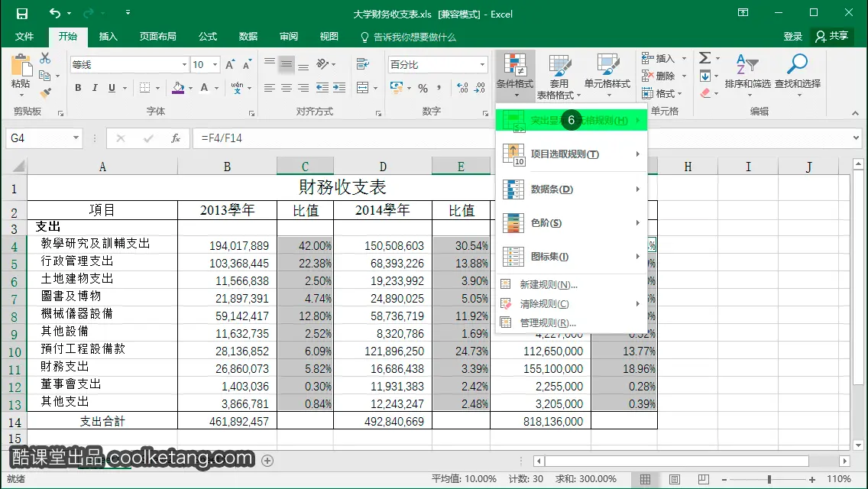This screenshot has width=868, height=489.
Task: Open 套用表格格式 table styles
Action: click(x=559, y=76)
